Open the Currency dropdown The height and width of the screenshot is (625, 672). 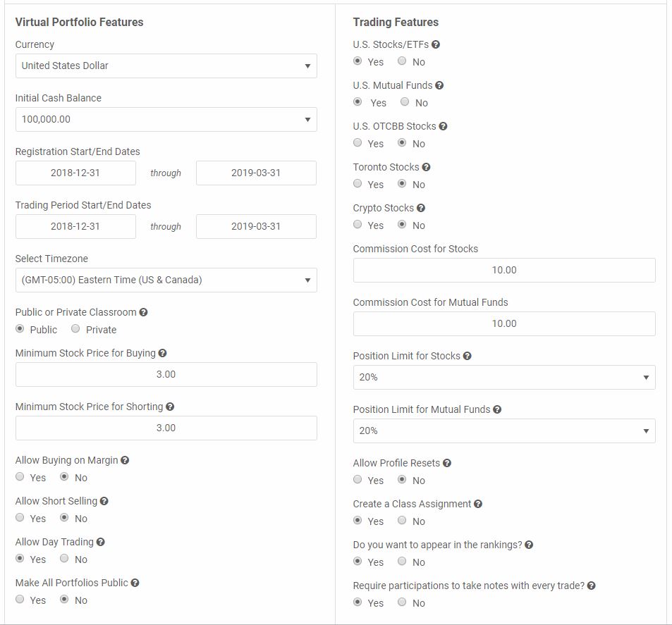click(x=166, y=66)
